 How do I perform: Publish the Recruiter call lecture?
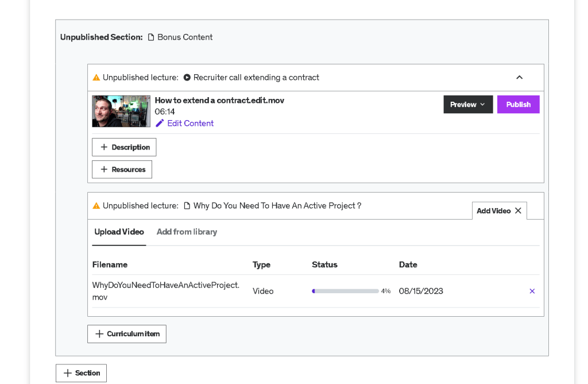tap(519, 105)
